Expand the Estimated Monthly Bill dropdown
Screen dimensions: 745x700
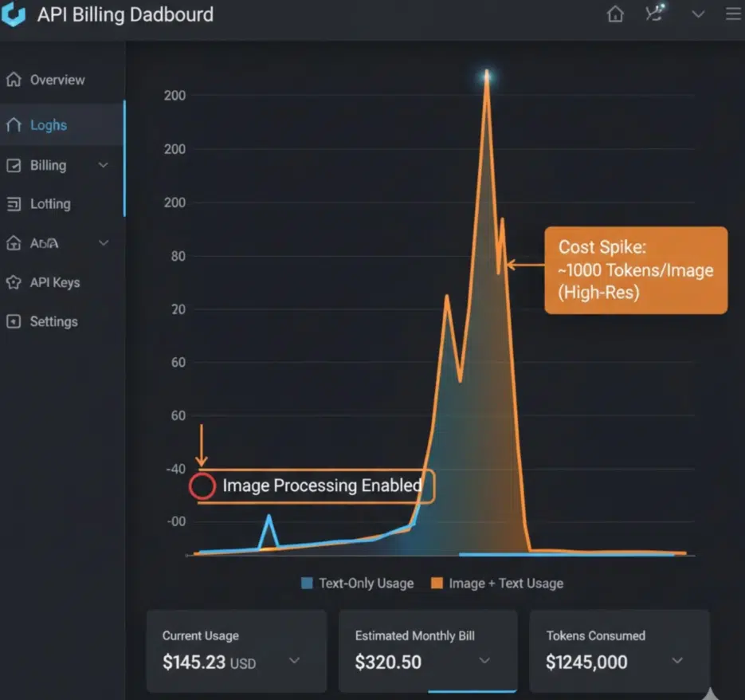(x=484, y=662)
